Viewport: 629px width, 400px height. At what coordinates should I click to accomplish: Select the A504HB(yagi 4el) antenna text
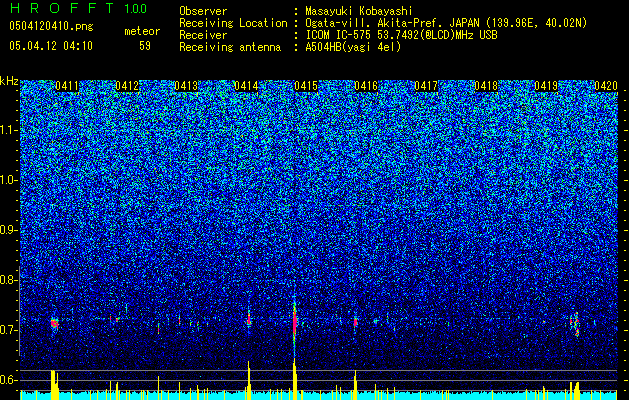(x=353, y=47)
